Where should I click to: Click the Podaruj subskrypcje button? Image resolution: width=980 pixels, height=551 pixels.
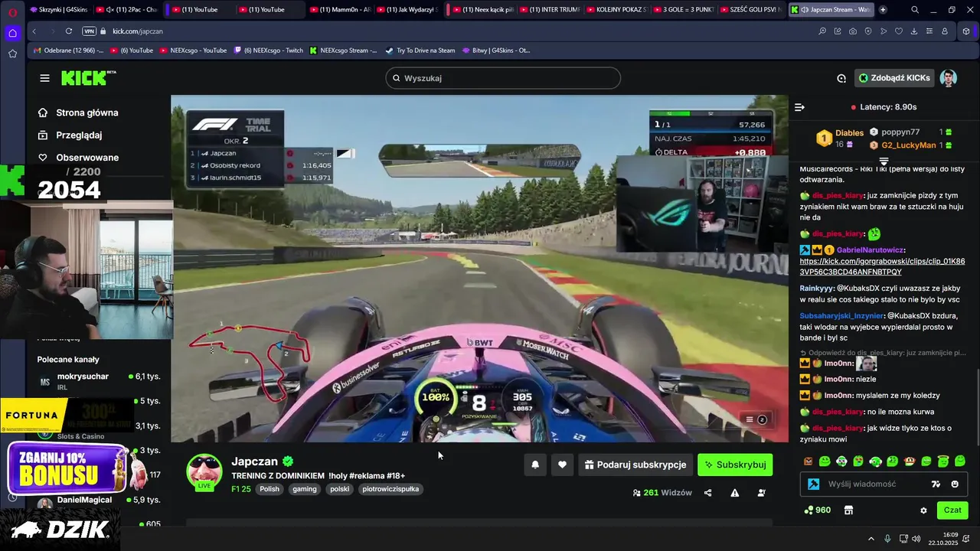pos(635,465)
